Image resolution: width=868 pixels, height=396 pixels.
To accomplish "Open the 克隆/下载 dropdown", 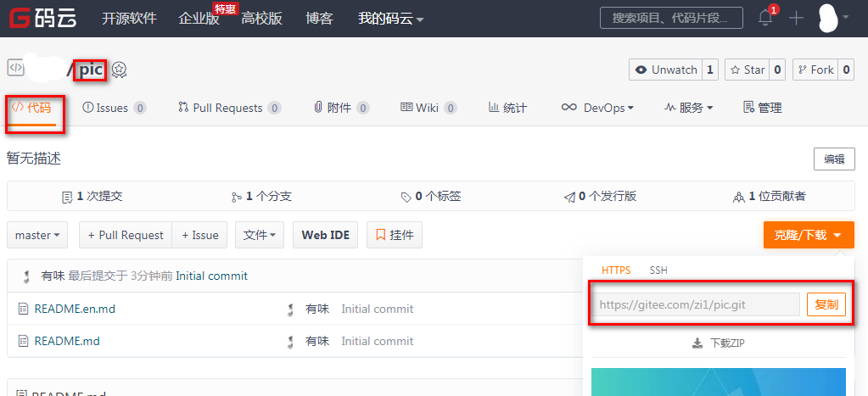I will (x=809, y=235).
